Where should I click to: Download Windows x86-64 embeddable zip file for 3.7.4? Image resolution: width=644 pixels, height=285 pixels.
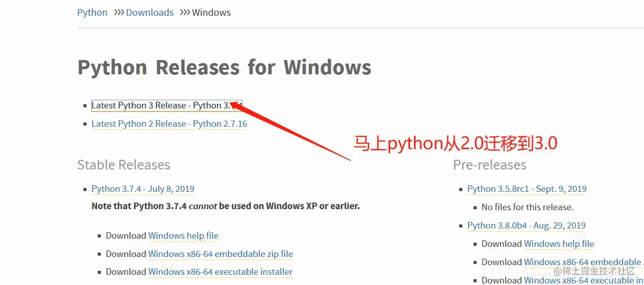221,254
